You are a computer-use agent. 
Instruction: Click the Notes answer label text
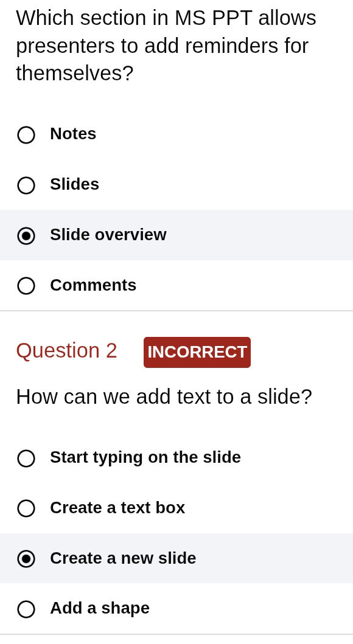pyautogui.click(x=73, y=134)
